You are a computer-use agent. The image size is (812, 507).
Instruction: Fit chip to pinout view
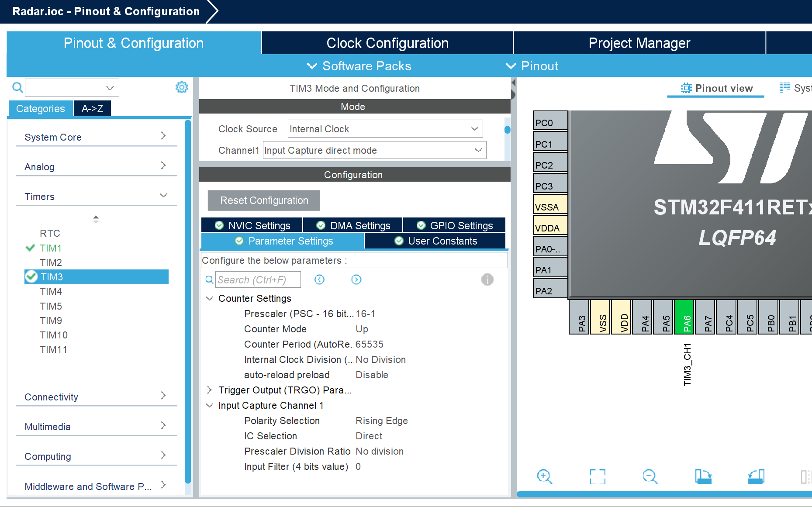598,476
